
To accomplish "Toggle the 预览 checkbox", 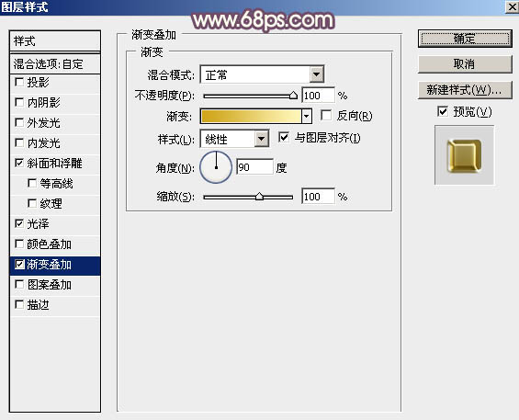I will click(x=443, y=111).
